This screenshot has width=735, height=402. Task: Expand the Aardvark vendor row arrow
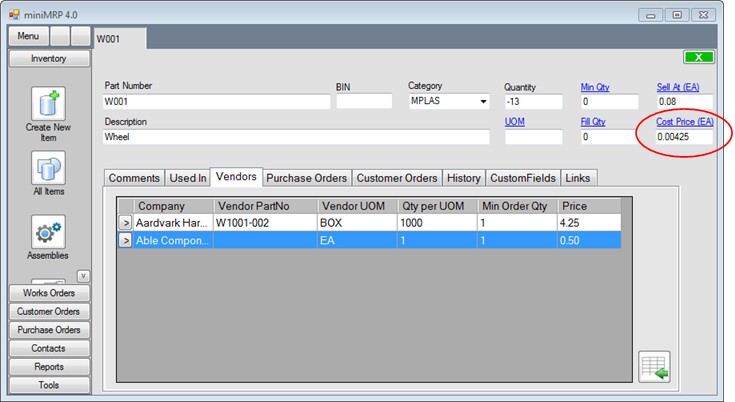tap(126, 223)
